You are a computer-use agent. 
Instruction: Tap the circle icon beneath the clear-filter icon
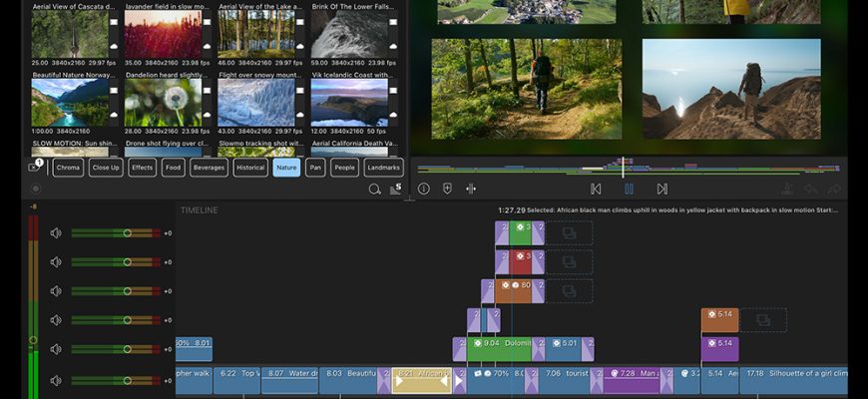(36, 189)
